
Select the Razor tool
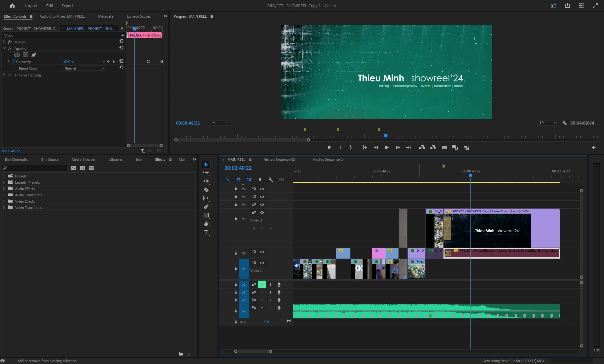tap(206, 190)
